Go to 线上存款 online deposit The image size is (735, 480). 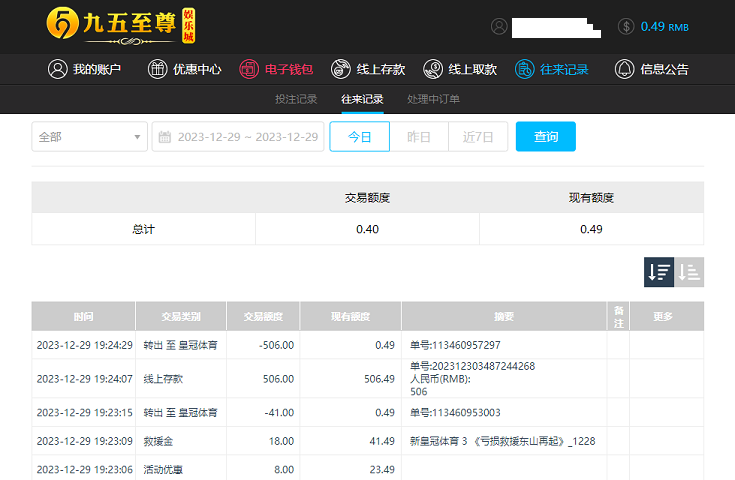coord(368,69)
